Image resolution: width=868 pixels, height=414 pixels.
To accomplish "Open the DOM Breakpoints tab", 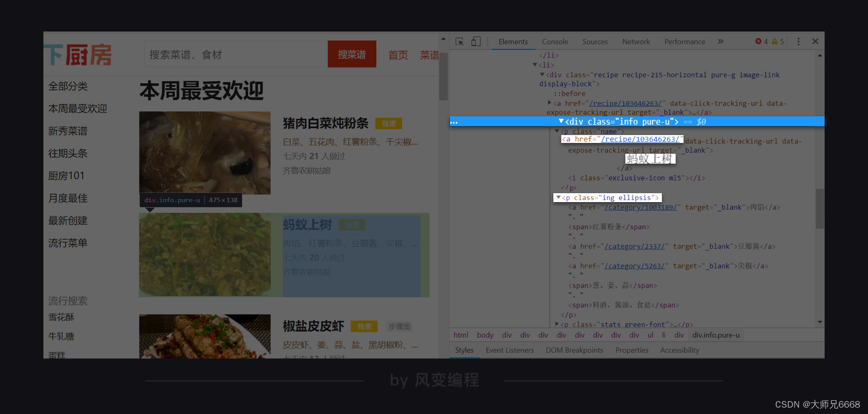I will (574, 350).
